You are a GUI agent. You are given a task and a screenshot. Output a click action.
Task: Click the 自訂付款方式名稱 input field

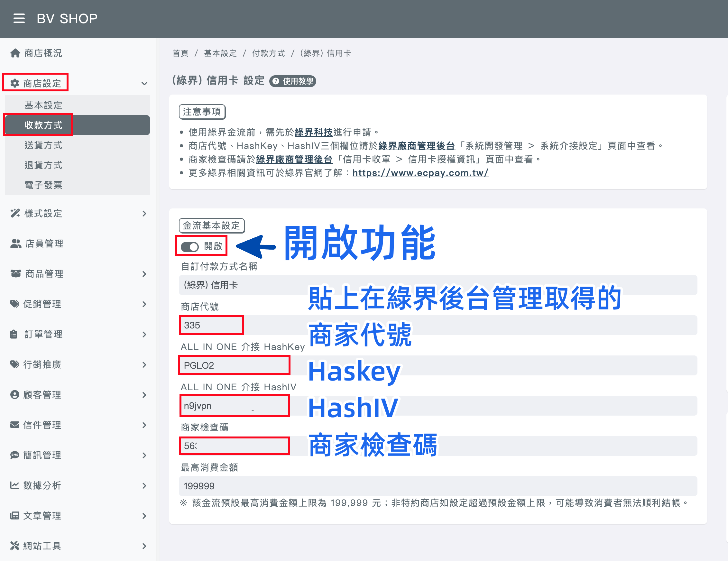tap(438, 285)
